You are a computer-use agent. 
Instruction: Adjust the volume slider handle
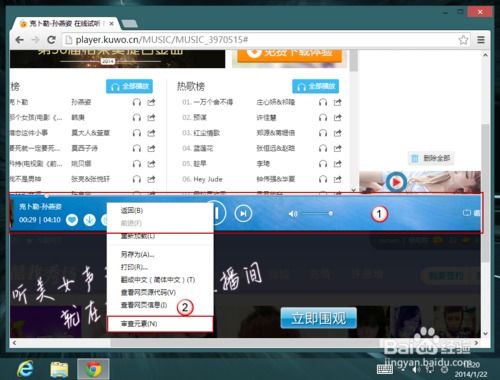[331, 213]
